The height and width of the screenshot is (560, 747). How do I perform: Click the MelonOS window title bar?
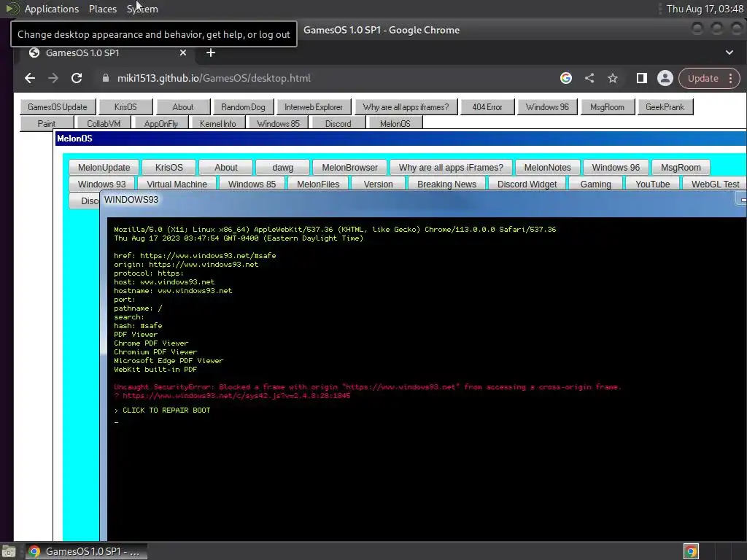click(400, 139)
